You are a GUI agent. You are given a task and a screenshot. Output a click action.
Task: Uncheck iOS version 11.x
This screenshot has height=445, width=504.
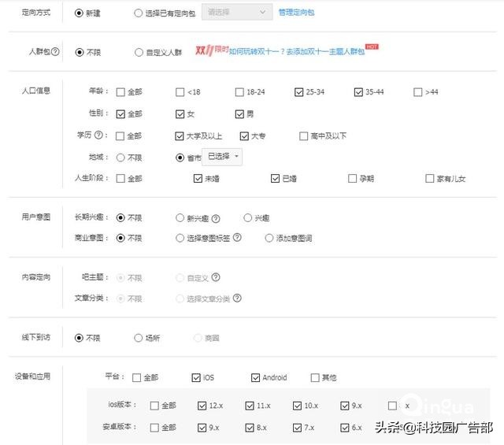(250, 406)
